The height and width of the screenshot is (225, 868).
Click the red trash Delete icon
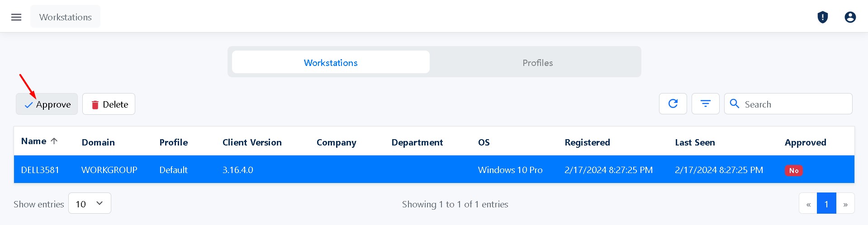[95, 105]
